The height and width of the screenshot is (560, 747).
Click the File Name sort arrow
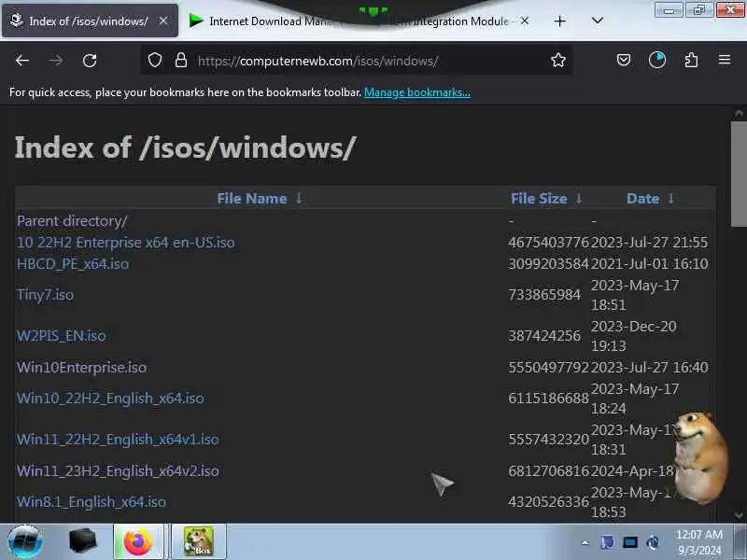click(299, 198)
